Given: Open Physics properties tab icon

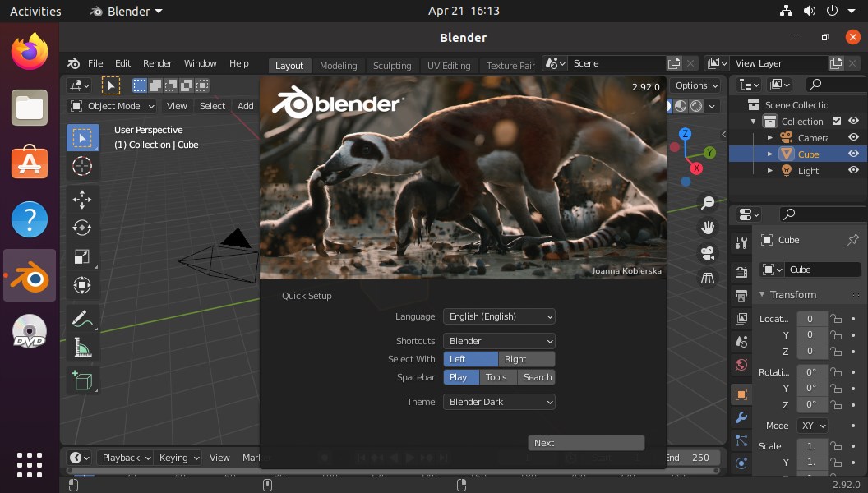Looking at the screenshot, I should (x=741, y=463).
